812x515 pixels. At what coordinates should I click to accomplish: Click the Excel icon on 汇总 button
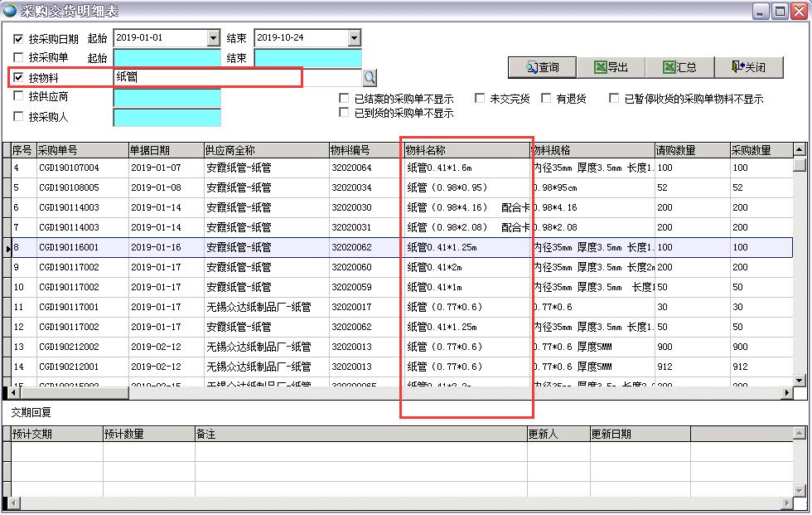tap(669, 68)
